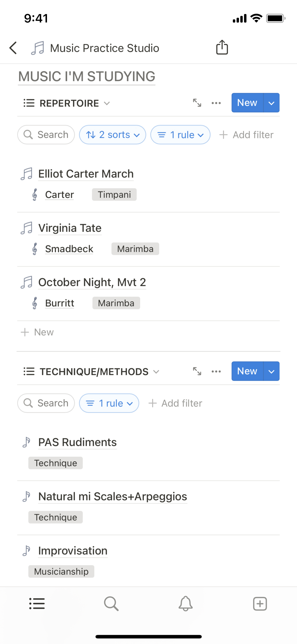Tap the share icon in header
Screen dimensions: 297x644
(x=222, y=48)
